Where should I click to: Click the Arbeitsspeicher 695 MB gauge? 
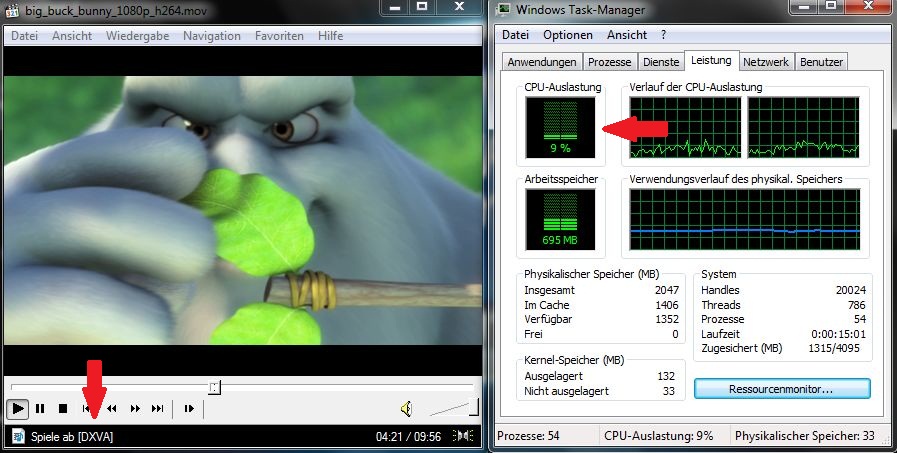point(561,220)
